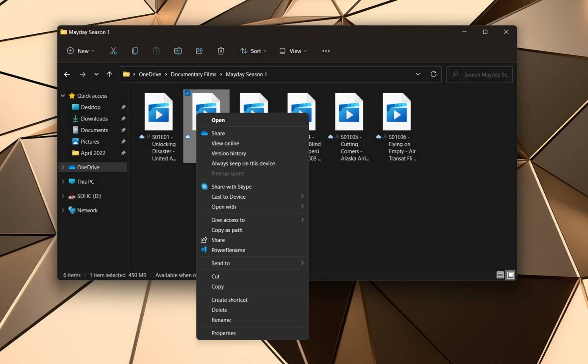
Task: Expand the View dropdown
Action: (293, 51)
